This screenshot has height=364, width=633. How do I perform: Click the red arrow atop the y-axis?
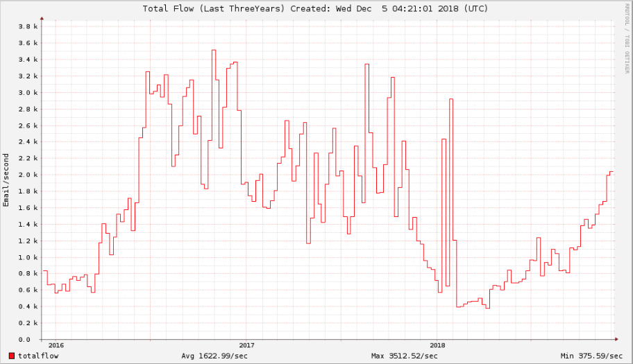(x=42, y=19)
